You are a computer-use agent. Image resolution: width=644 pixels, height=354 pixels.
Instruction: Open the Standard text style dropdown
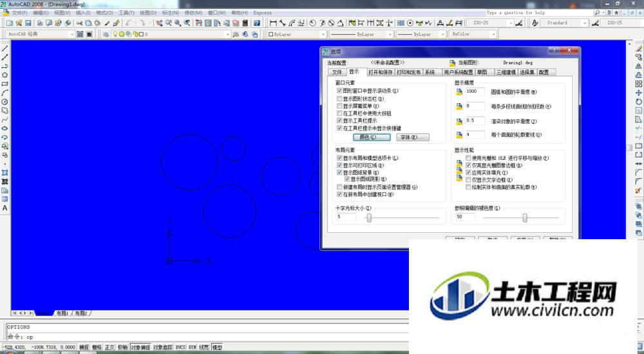pos(585,23)
